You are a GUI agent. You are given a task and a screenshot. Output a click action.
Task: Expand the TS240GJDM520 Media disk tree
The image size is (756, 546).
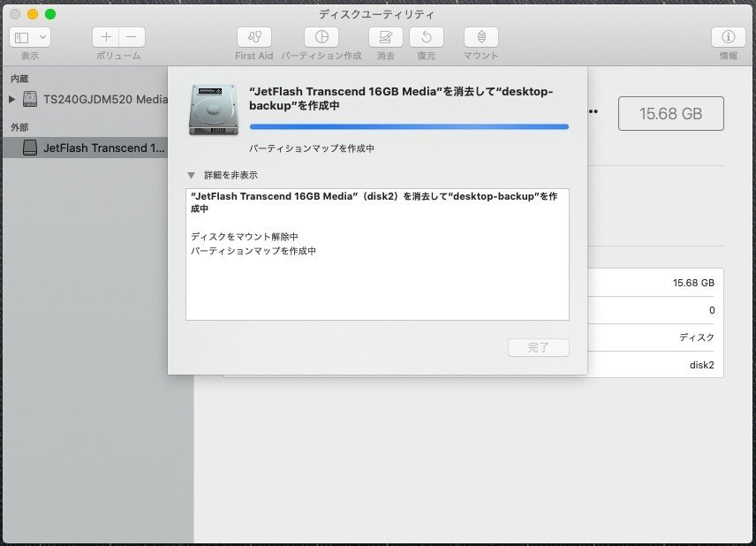12,99
